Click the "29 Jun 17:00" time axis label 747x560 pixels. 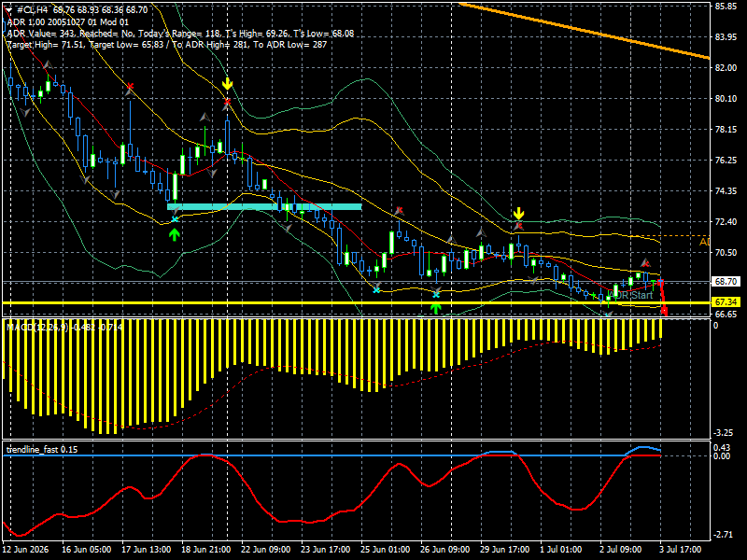coord(504,550)
